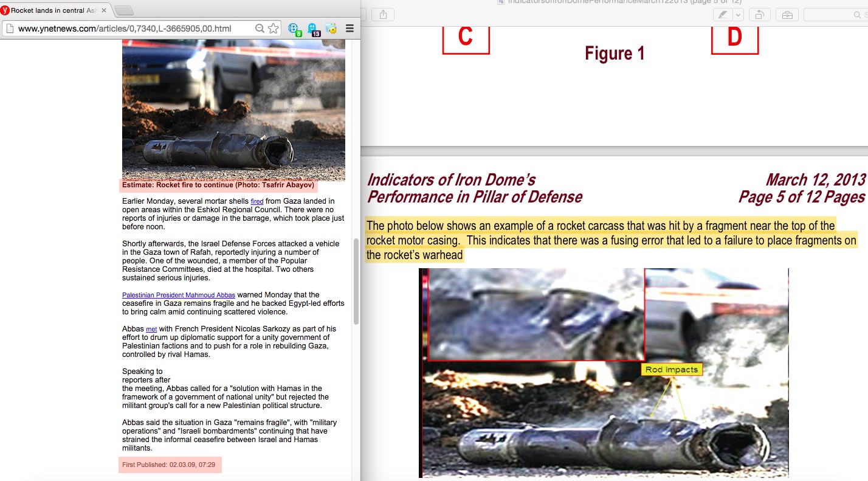Screen dimensions: 868x481
Task: Expand the highlight color dropdown arrow in Preview
Action: tap(738, 15)
